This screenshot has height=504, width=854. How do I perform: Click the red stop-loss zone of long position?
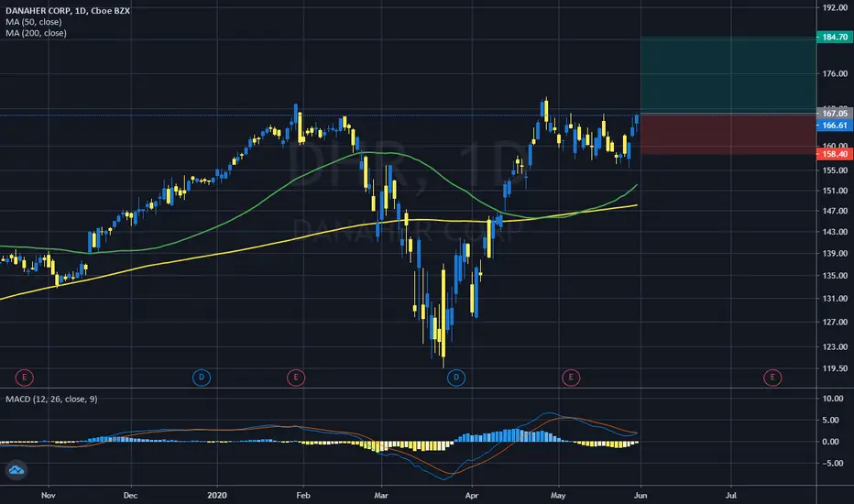tap(728, 134)
